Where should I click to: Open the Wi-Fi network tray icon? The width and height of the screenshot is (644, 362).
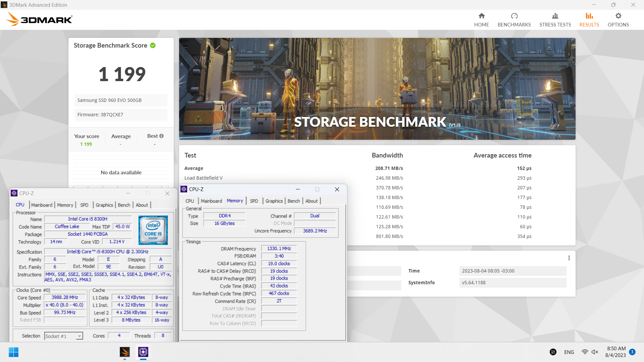click(585, 352)
